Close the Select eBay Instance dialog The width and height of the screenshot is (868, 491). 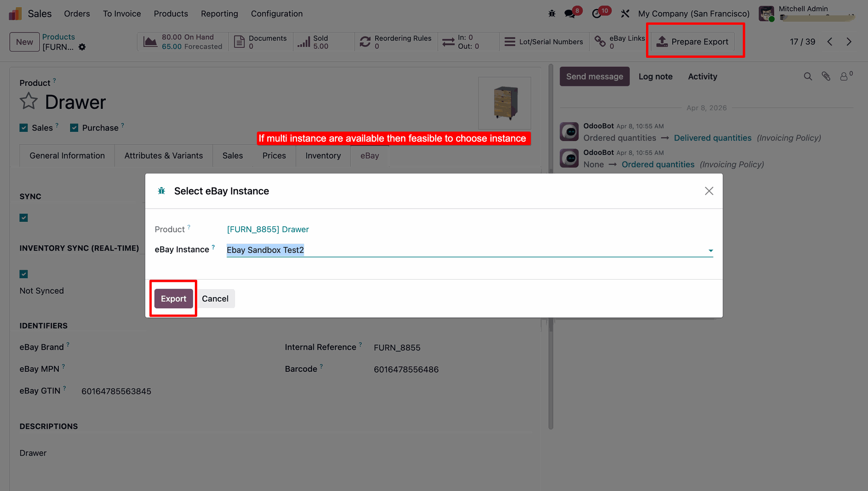(x=709, y=191)
